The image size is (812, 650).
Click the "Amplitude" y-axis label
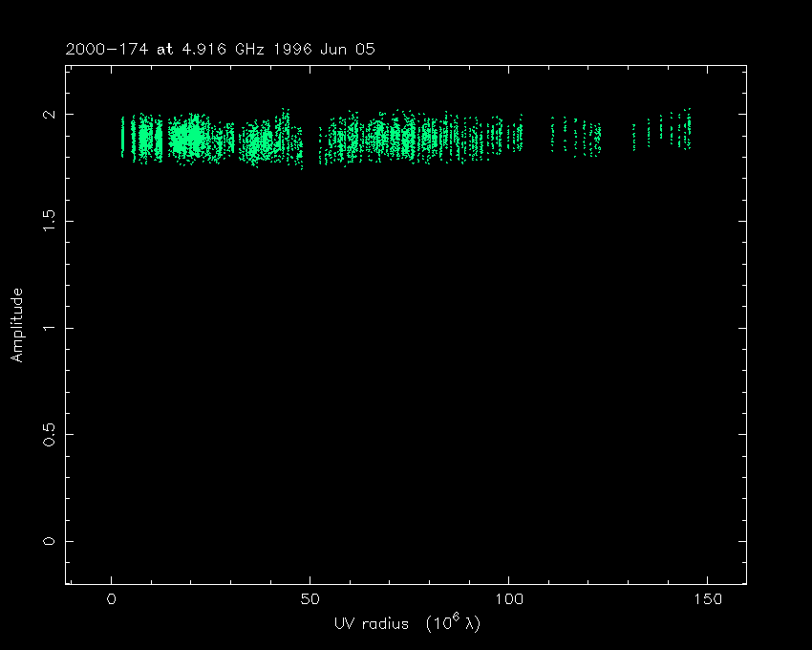[x=17, y=325]
